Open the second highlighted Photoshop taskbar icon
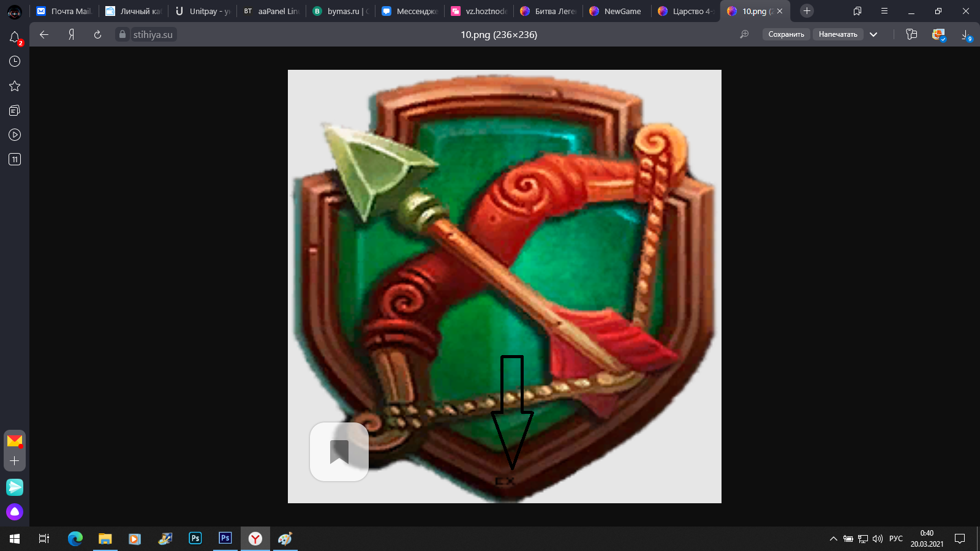 [x=225, y=539]
